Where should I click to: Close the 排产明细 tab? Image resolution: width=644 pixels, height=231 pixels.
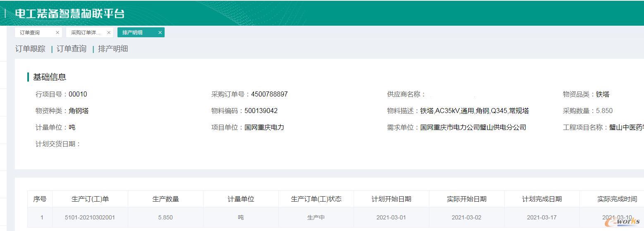click(x=160, y=33)
